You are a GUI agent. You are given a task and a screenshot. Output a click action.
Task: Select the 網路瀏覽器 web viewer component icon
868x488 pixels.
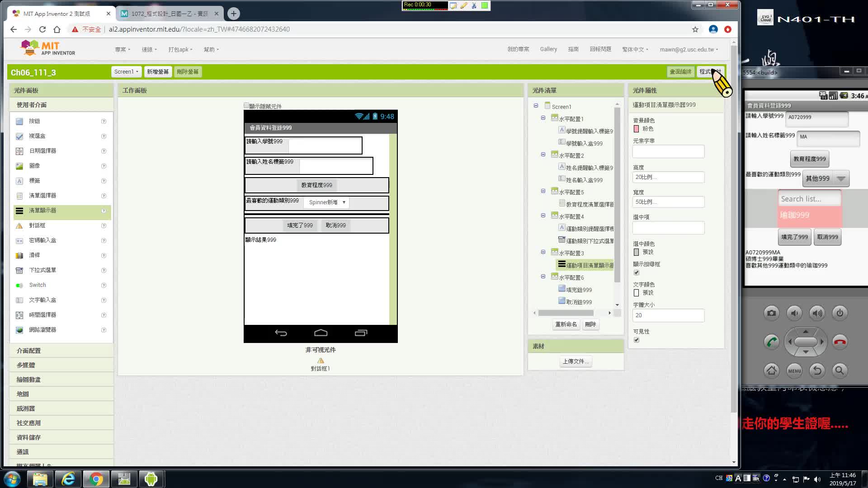(x=19, y=330)
